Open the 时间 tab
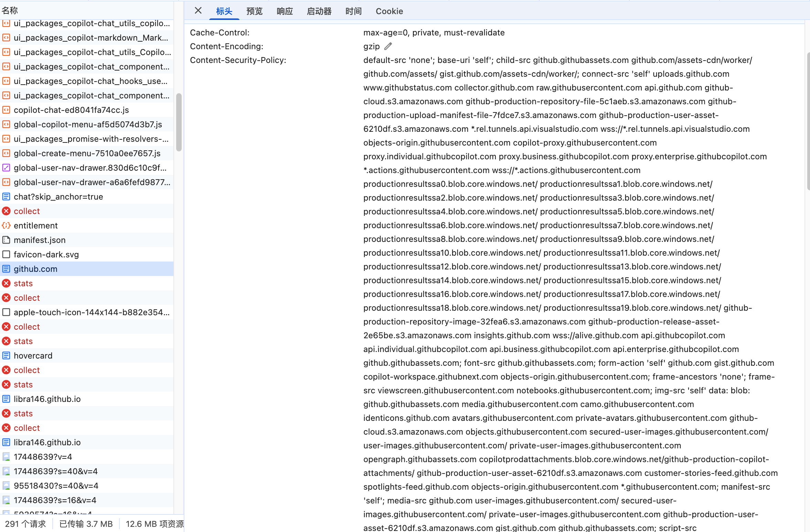Viewport: 810px width, 532px height. pos(353,11)
